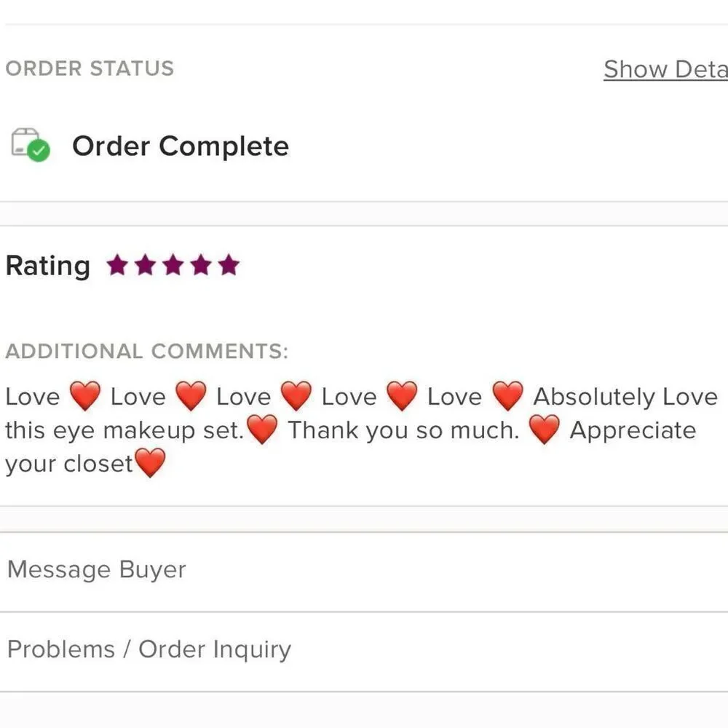Click the order complete package icon
Image resolution: width=728 pixels, height=728 pixels.
coord(30,145)
